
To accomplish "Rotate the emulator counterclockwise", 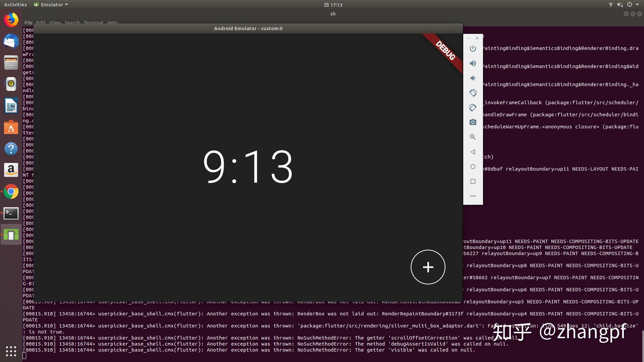I will 473,93.
